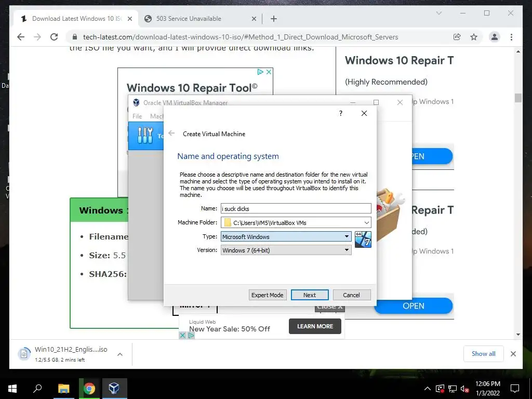This screenshot has width=532, height=399.
Task: Close the downloads bar
Action: [x=513, y=354]
